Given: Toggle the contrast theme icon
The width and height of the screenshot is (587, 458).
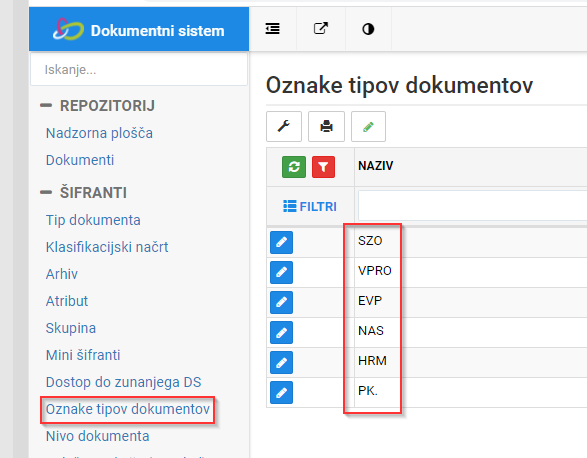Looking at the screenshot, I should [368, 29].
